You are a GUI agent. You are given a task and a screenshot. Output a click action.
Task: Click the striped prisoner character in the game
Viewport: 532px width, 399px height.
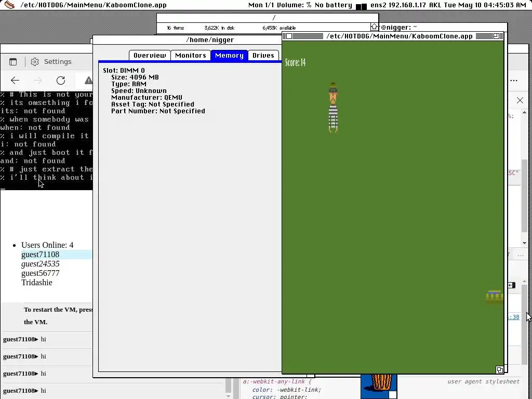[x=333, y=107]
